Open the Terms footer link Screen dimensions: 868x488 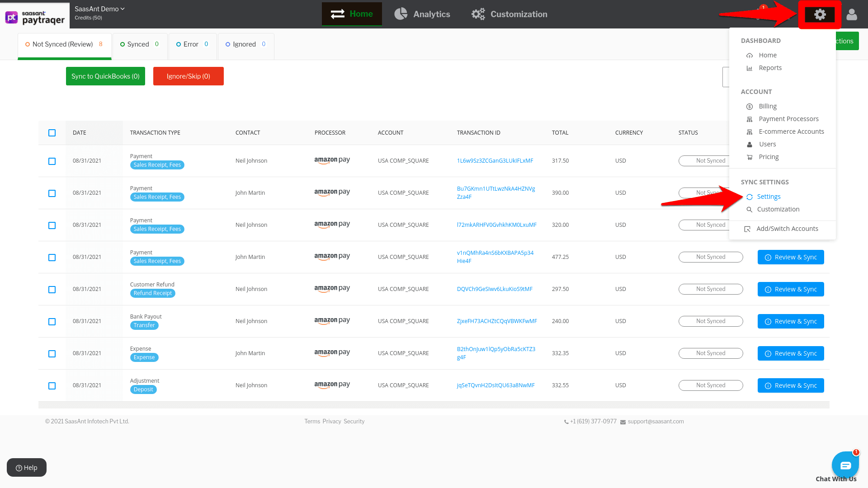pos(312,422)
